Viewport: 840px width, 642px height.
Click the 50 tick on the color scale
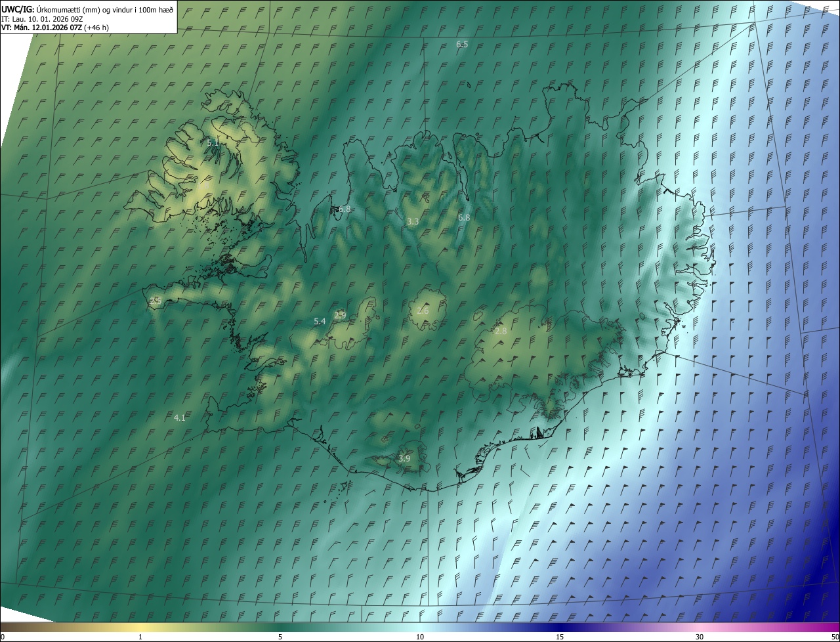[835, 637]
